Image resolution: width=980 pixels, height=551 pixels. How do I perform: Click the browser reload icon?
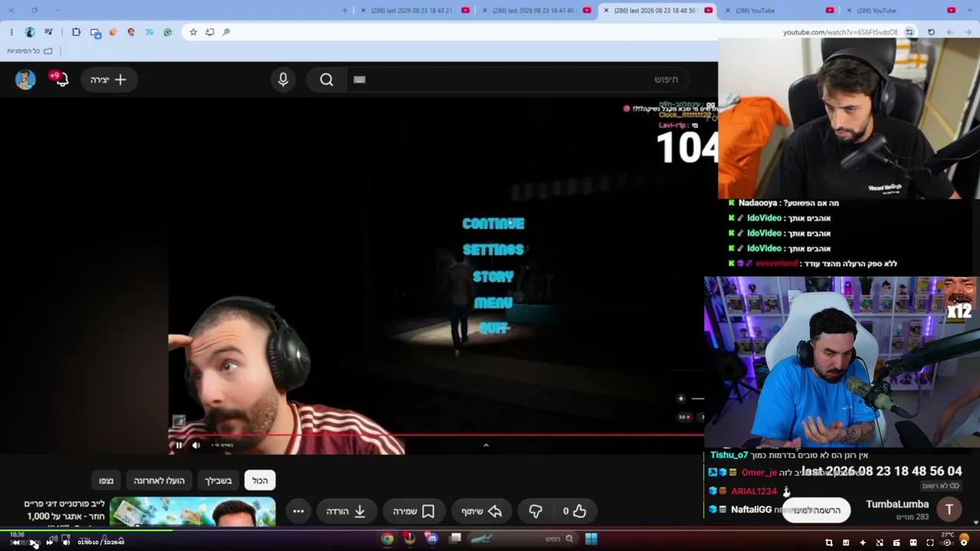[x=931, y=32]
